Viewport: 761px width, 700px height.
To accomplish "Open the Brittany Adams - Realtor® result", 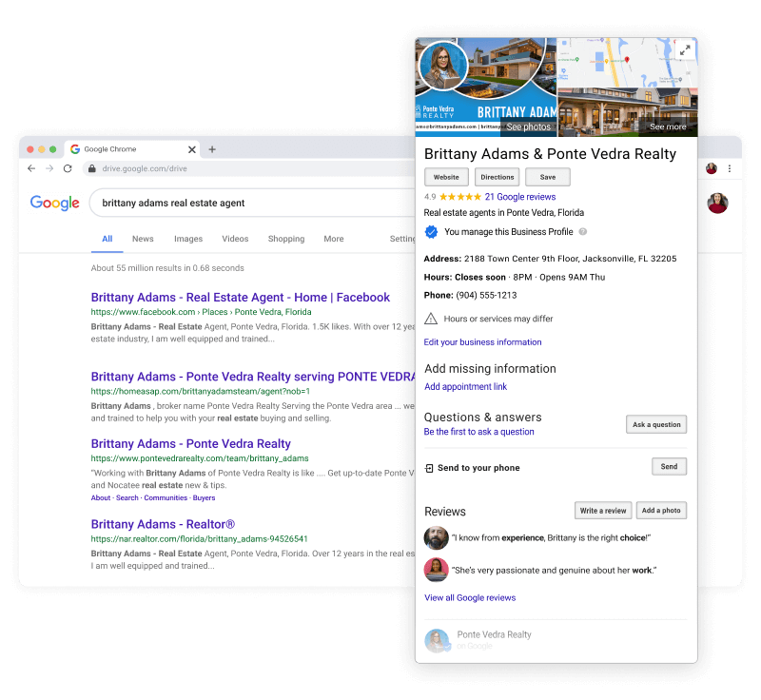I will click(163, 524).
